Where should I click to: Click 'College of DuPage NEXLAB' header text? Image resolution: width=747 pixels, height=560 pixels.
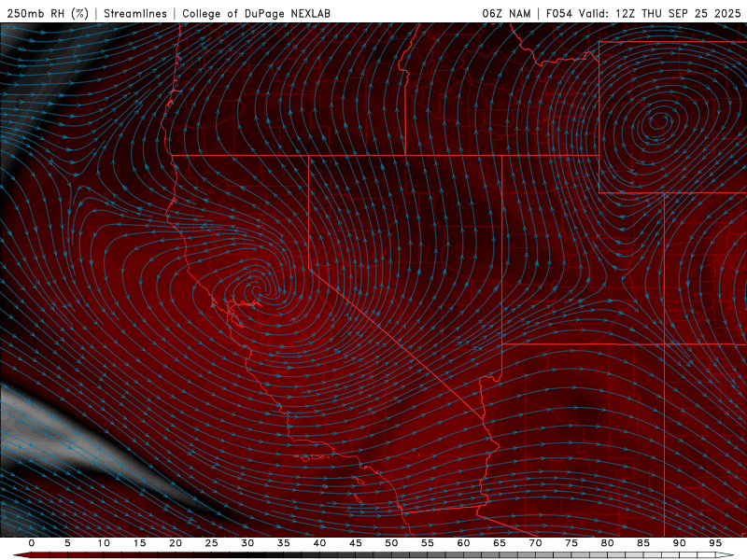click(x=256, y=13)
